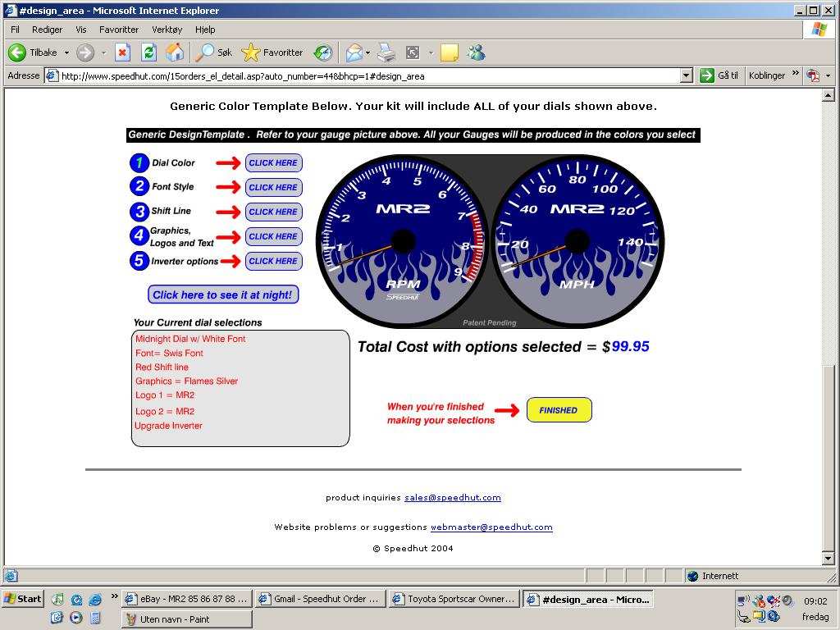Go to the Home page icon
This screenshot has width=840, height=630.
(x=174, y=52)
